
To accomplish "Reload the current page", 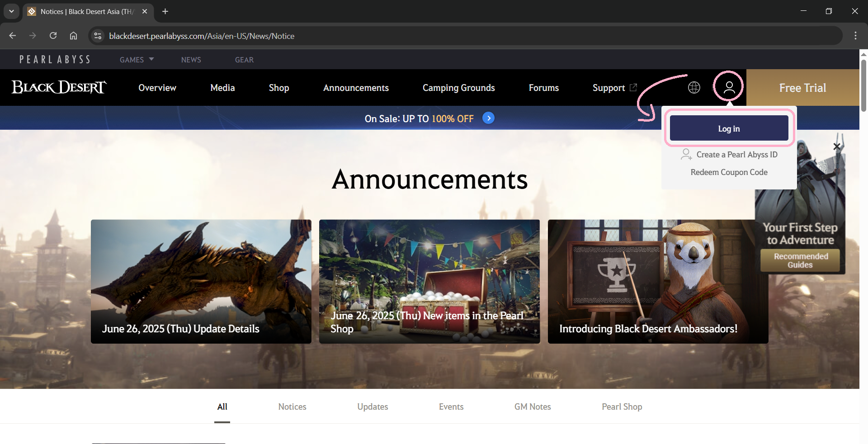I will [x=53, y=36].
